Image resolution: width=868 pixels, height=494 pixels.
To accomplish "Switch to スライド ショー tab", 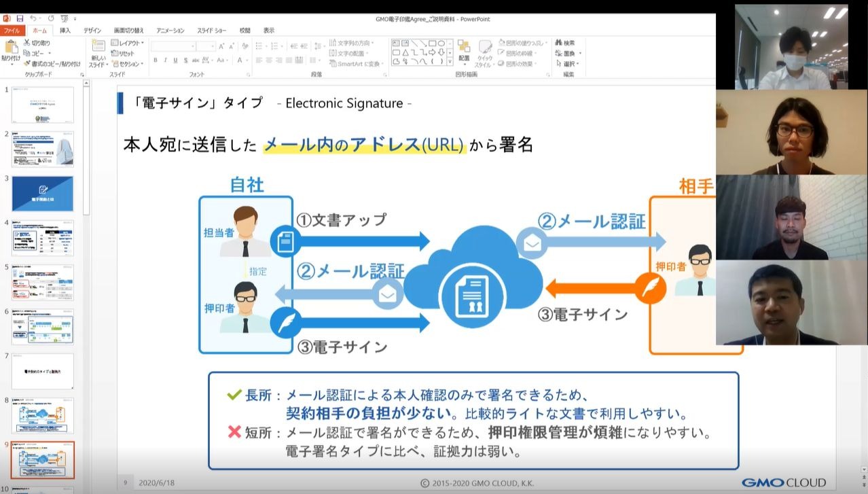I will (x=212, y=31).
